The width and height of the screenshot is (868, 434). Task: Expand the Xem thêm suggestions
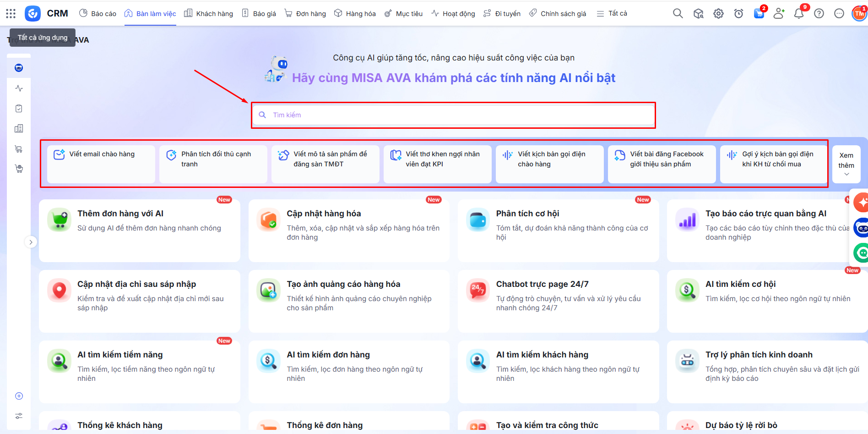(x=846, y=165)
